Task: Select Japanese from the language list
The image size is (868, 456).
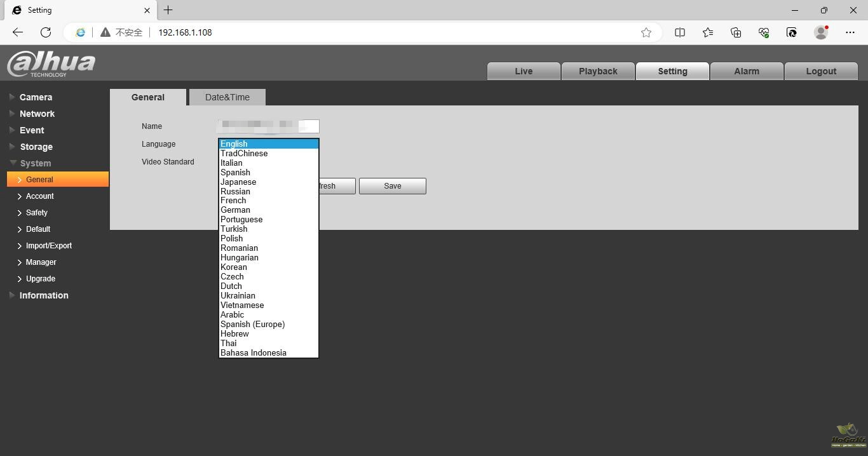Action: (238, 182)
